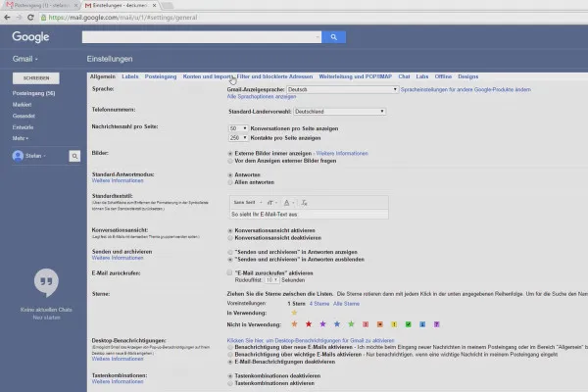588x392 pixels.
Task: Pick the green star icon
Action: click(x=351, y=324)
